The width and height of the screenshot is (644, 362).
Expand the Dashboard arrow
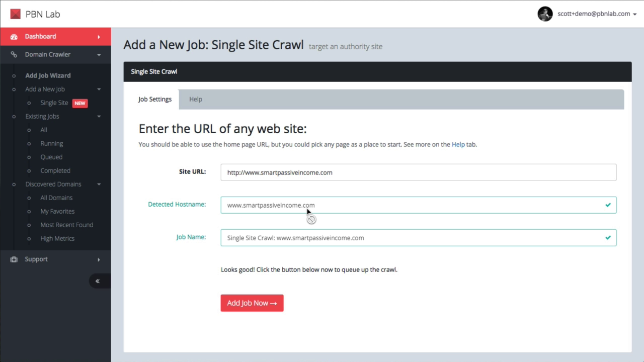click(99, 37)
